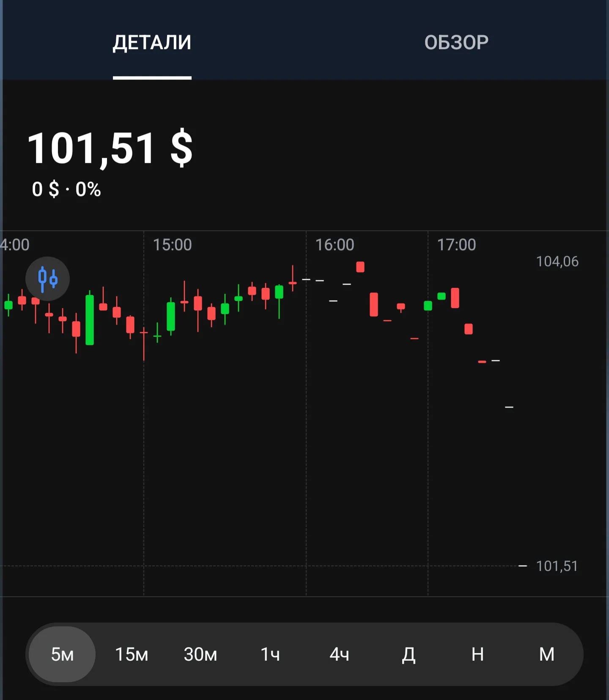
Task: Tap the 104,06 price axis label
Action: (x=557, y=262)
